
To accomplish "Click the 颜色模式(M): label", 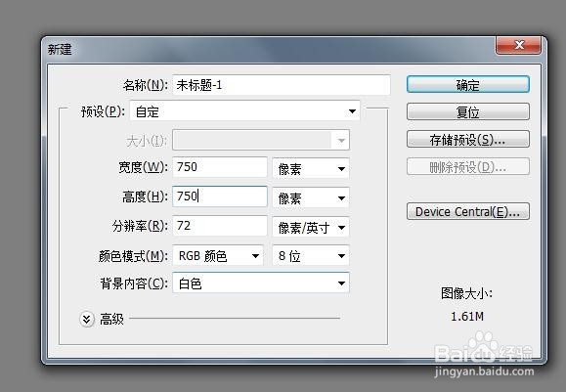I will tap(133, 256).
